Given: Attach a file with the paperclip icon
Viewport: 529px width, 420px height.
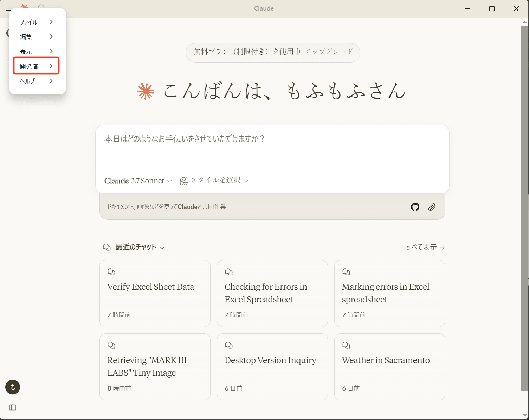Looking at the screenshot, I should [x=432, y=207].
